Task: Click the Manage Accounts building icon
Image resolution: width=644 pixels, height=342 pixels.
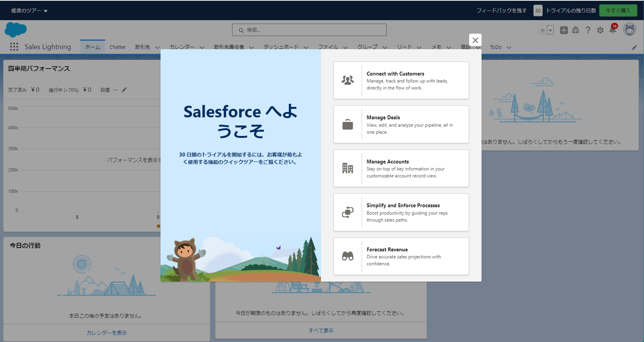Action: pos(348,168)
